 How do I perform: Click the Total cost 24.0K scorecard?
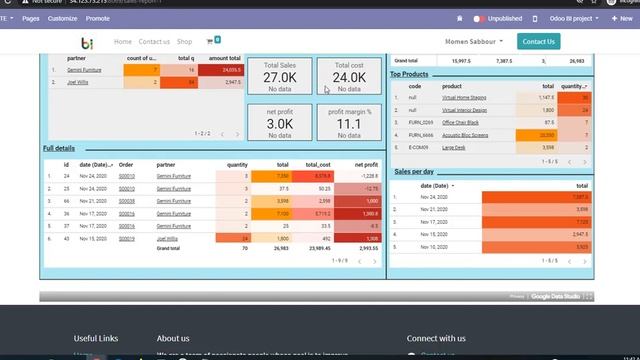point(349,76)
